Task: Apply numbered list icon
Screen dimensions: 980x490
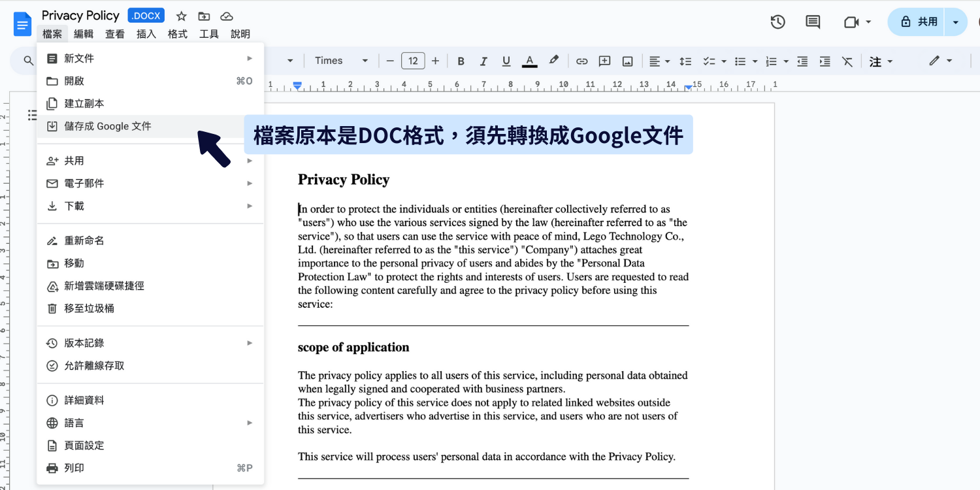Action: (x=772, y=61)
